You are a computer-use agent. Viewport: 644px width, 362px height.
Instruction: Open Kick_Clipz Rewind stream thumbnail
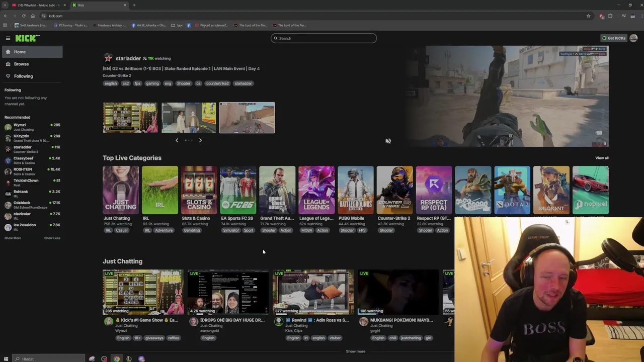pos(313,292)
